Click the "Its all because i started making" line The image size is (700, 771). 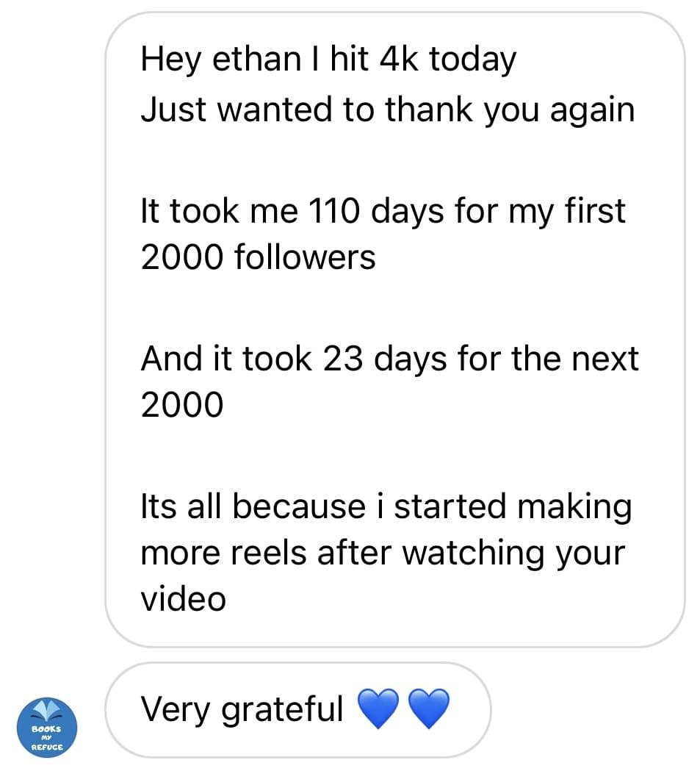(386, 507)
